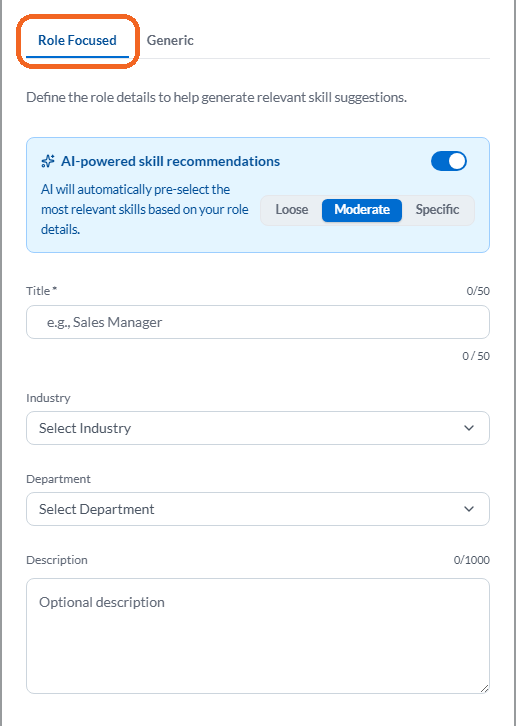
Task: Click the Industry dropdown chevron arrow
Action: click(x=469, y=428)
